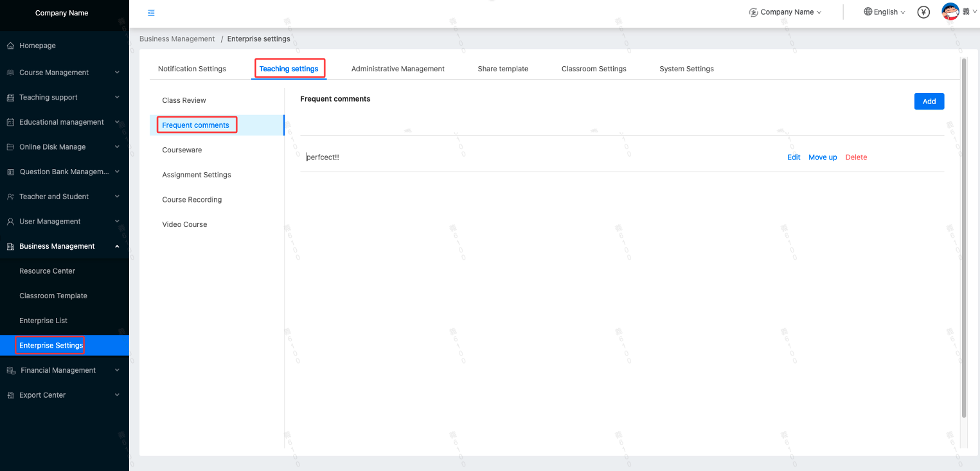
Task: Click the user avatar picture
Action: point(950,12)
